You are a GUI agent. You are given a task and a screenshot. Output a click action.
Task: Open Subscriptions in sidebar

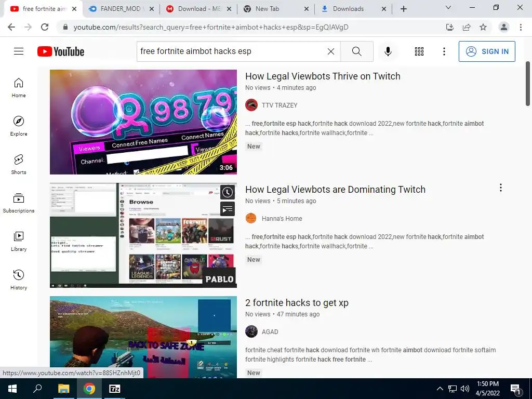pos(19,203)
